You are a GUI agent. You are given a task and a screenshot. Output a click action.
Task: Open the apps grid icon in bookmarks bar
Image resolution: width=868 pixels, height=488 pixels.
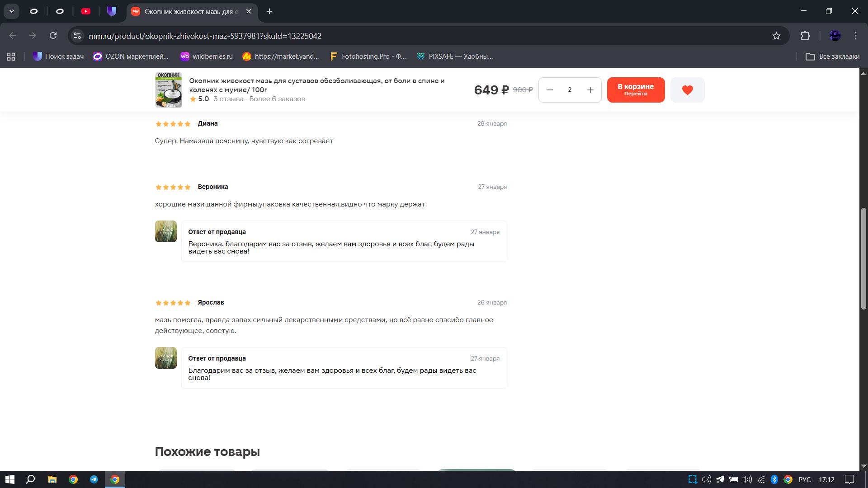pos(11,56)
